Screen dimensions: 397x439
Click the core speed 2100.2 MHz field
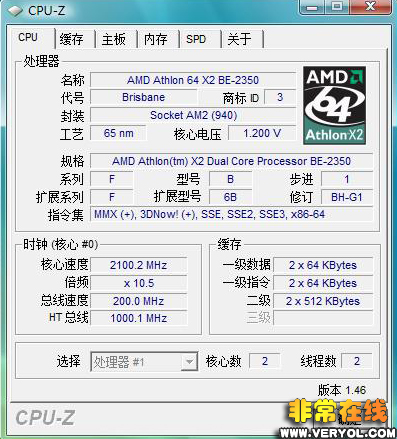click(x=139, y=265)
